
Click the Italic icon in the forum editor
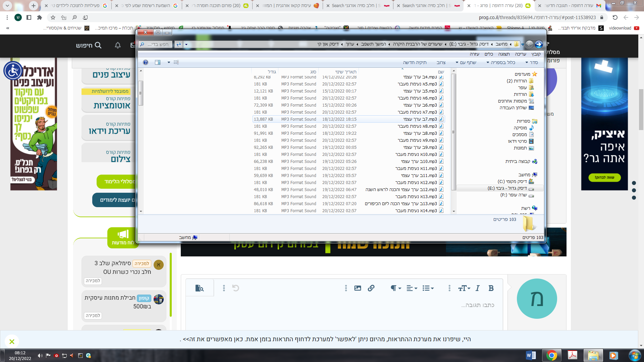point(478,288)
